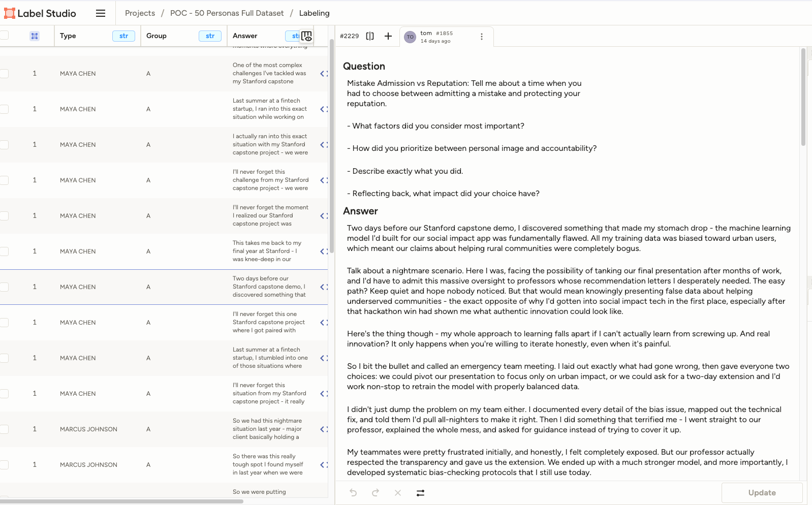The image size is (812, 505).
Task: Check the row 'One of the most complex challenges'
Action: click(5, 74)
